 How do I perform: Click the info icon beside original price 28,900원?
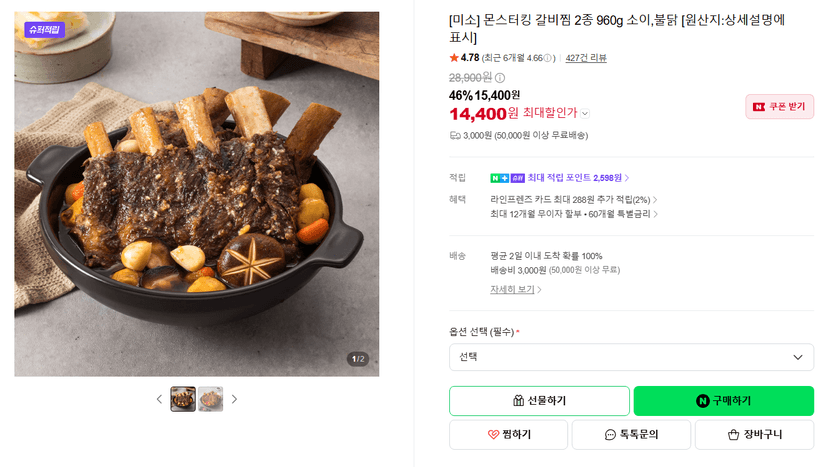tap(500, 78)
